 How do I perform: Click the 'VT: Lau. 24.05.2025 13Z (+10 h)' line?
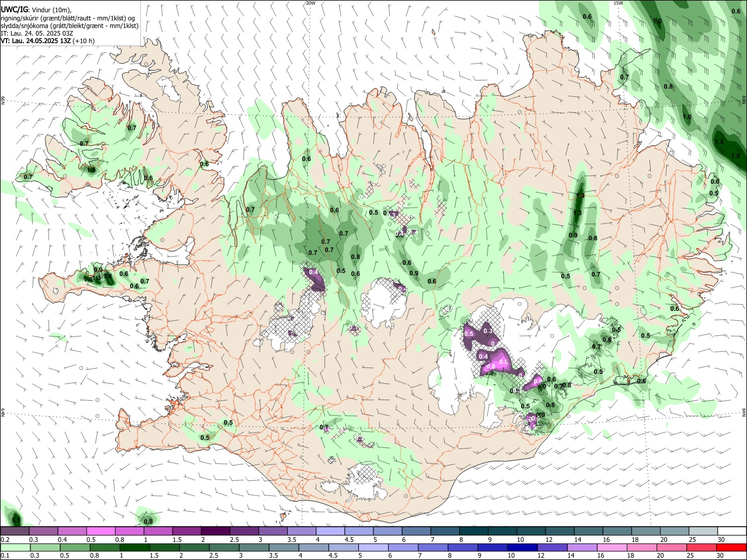[48, 41]
